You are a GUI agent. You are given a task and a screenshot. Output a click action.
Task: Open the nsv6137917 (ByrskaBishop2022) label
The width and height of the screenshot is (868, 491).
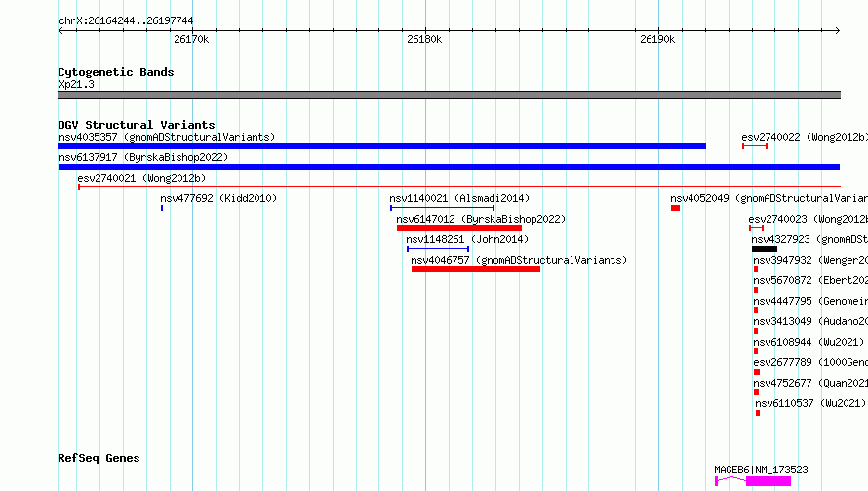click(x=143, y=157)
